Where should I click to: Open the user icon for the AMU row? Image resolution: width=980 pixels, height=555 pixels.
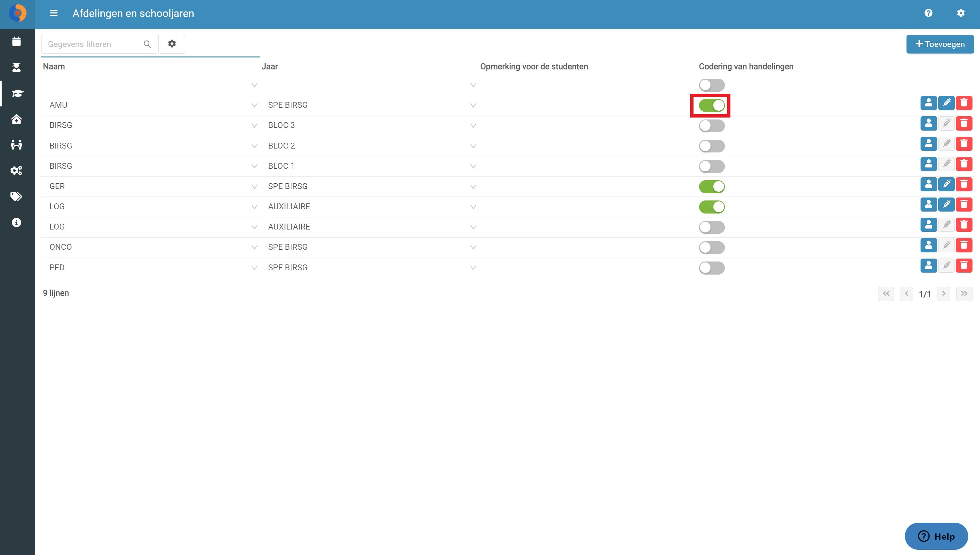928,103
